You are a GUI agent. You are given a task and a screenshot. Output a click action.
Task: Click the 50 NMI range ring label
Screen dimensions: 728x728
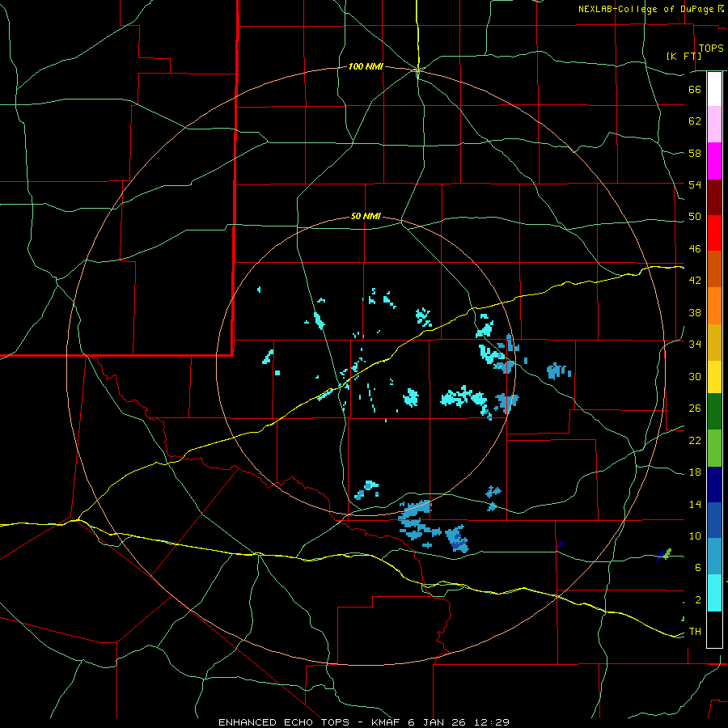[x=366, y=216]
